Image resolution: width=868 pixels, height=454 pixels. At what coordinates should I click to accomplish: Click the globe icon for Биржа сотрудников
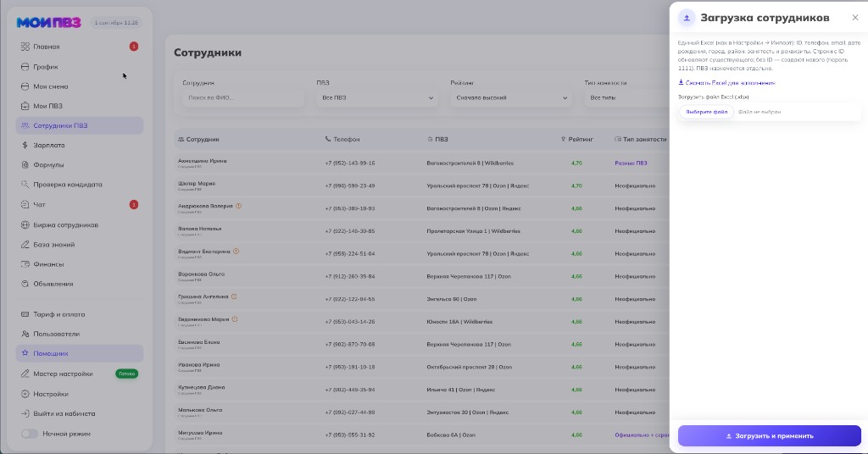click(25, 225)
